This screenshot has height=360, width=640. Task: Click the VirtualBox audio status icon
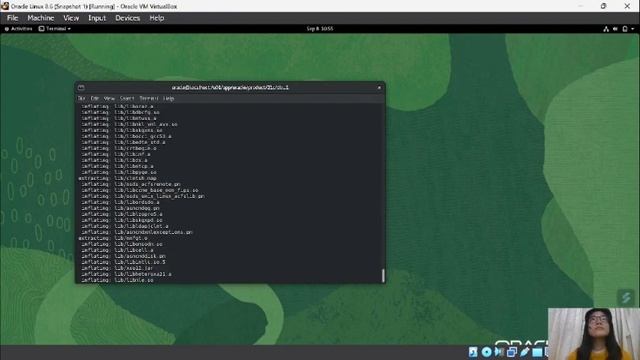tap(499, 352)
